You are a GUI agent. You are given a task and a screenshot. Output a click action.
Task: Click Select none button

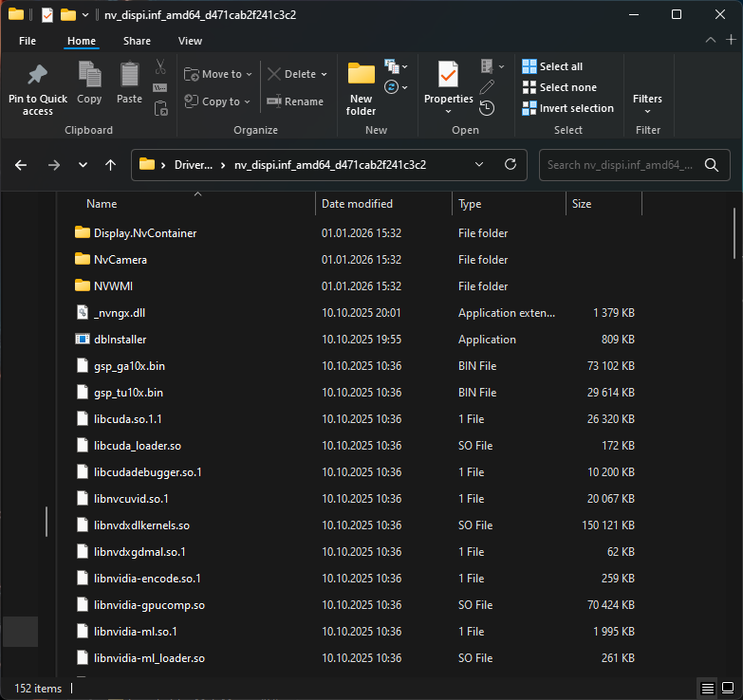click(x=560, y=87)
